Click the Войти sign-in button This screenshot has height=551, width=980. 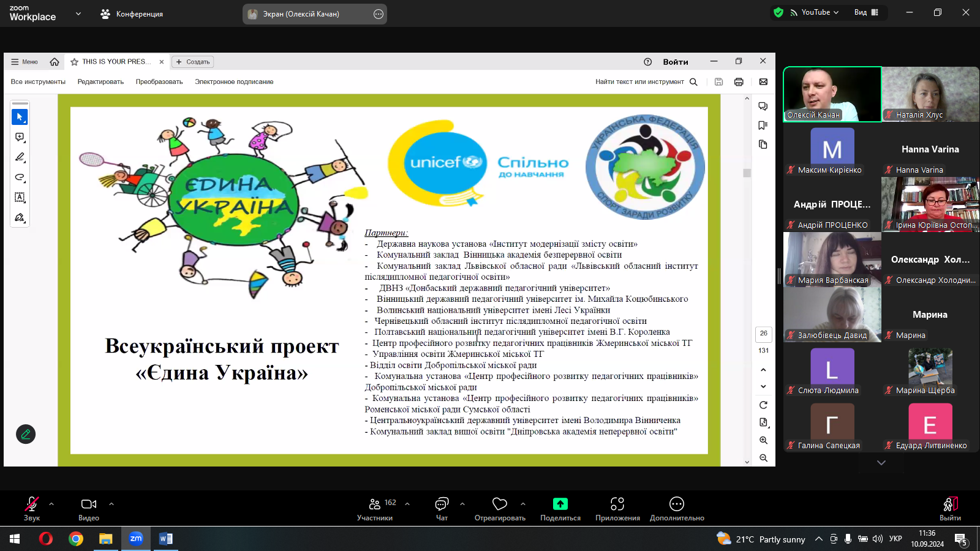(x=675, y=62)
